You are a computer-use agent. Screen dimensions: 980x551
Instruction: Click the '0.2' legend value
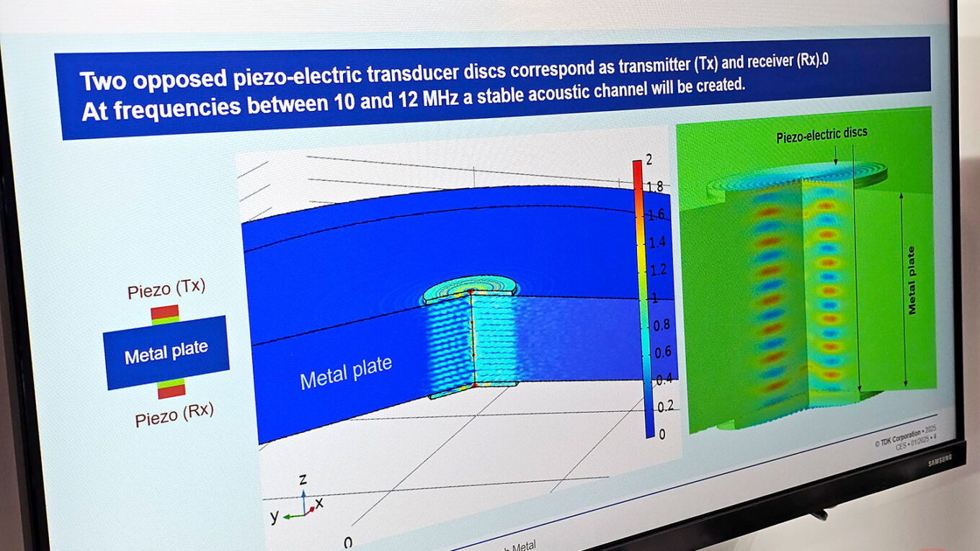[664, 406]
